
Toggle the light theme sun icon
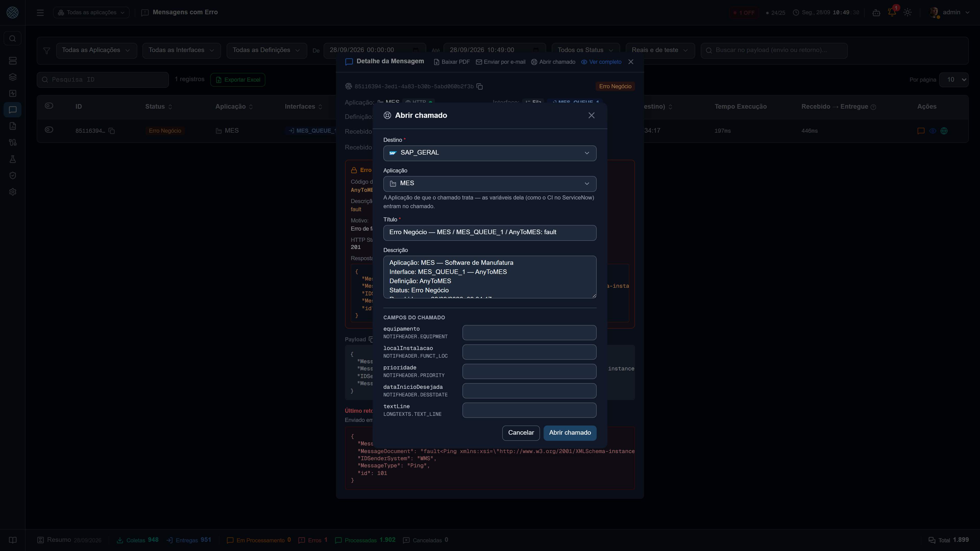[908, 12]
